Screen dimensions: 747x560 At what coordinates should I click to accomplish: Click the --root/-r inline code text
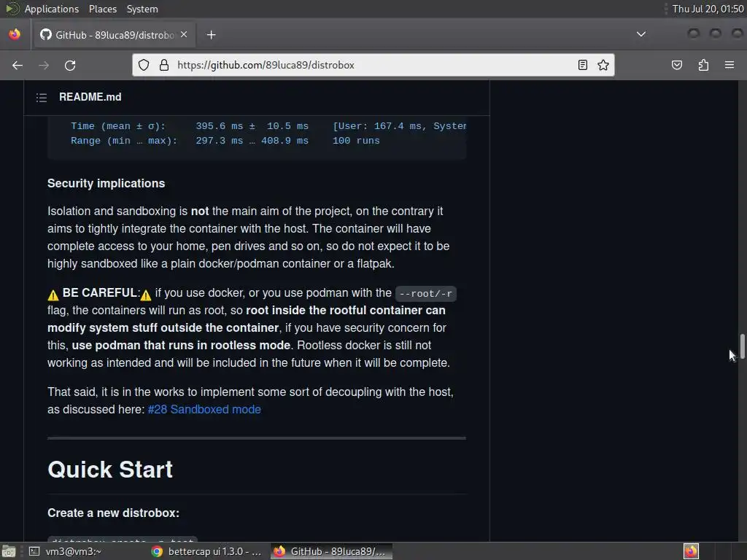point(426,294)
